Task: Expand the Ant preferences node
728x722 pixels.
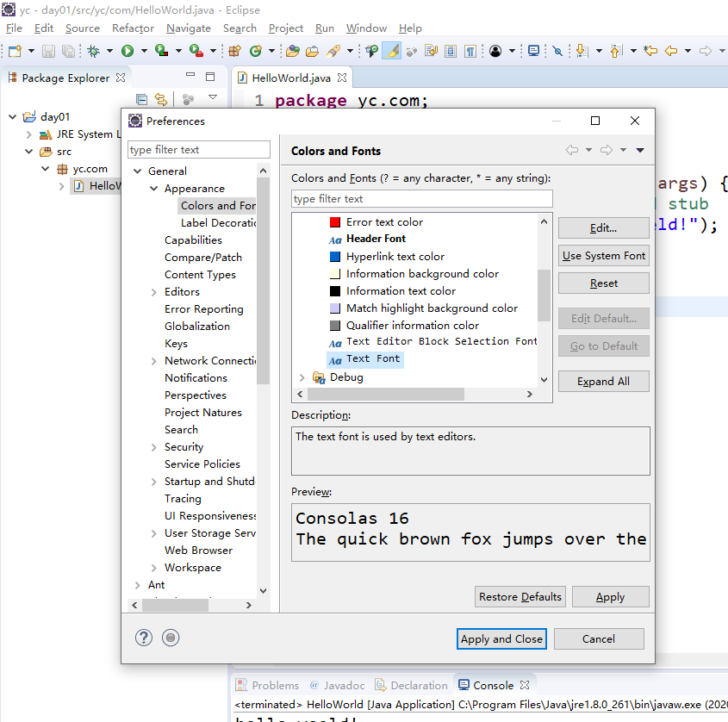Action: tap(138, 585)
